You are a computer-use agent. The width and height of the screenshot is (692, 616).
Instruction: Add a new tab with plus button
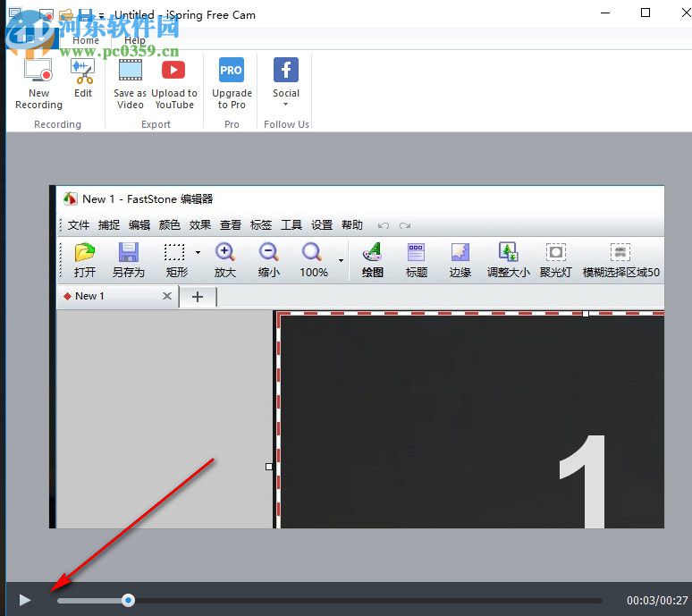198,297
